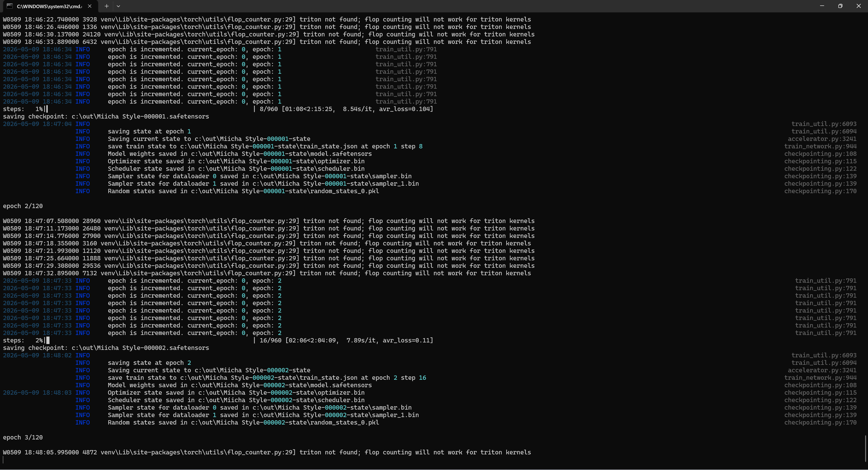The width and height of the screenshot is (868, 470).
Task: Click 'Sampler state for dataloader 0' line for 000002-state
Action: [260, 408]
